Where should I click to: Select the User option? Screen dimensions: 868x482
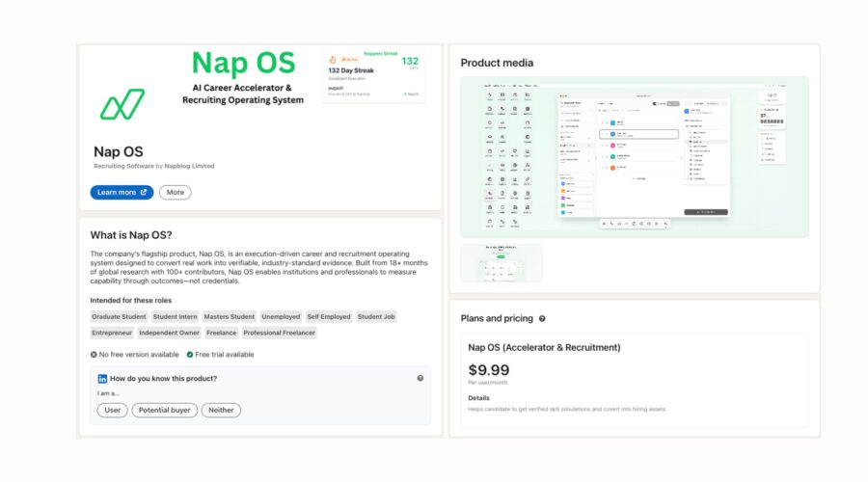click(113, 410)
